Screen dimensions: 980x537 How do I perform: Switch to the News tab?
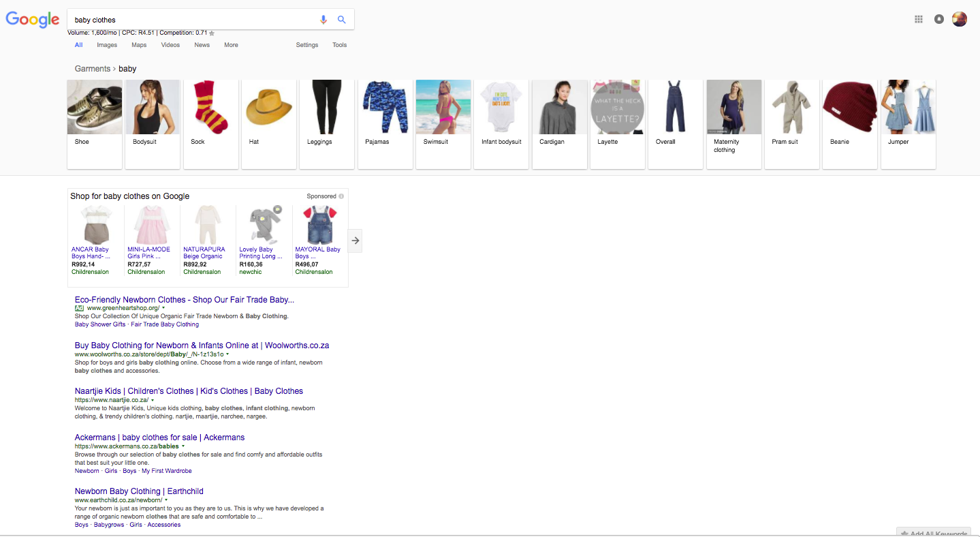click(202, 45)
